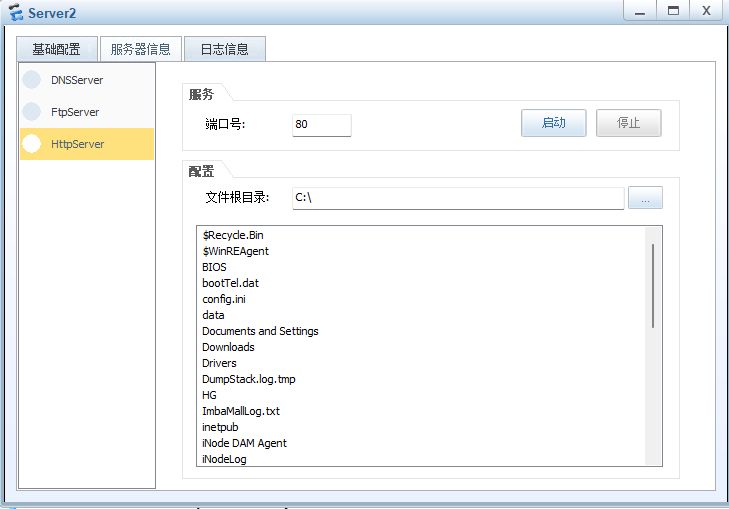Viewport: 729px width, 509px height.
Task: Focus the 端口号 port number field
Action: pos(322,125)
